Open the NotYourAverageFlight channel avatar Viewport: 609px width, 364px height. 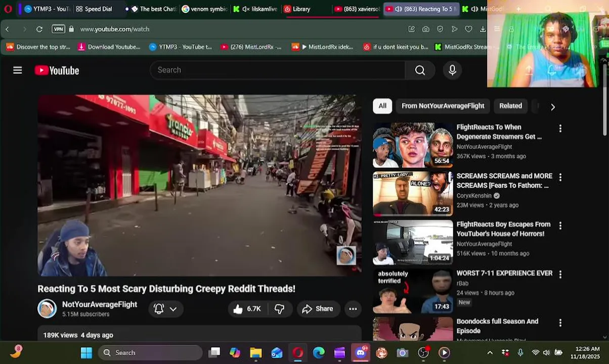(x=47, y=308)
